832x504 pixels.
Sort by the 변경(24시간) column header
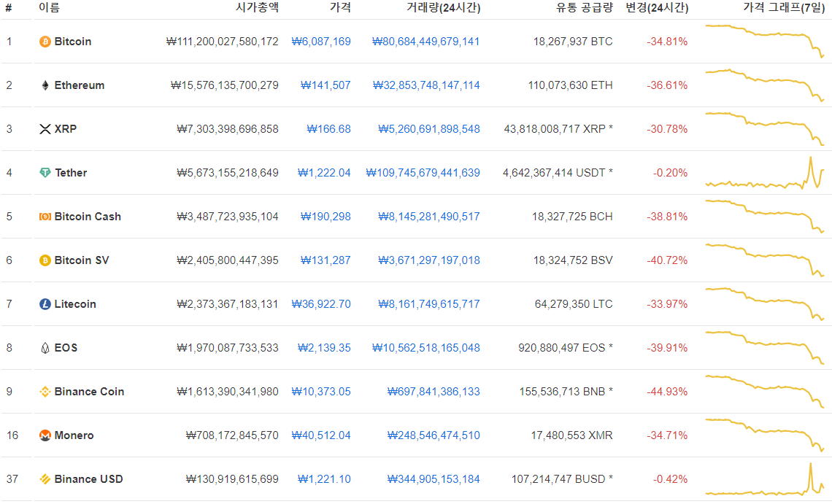[657, 8]
